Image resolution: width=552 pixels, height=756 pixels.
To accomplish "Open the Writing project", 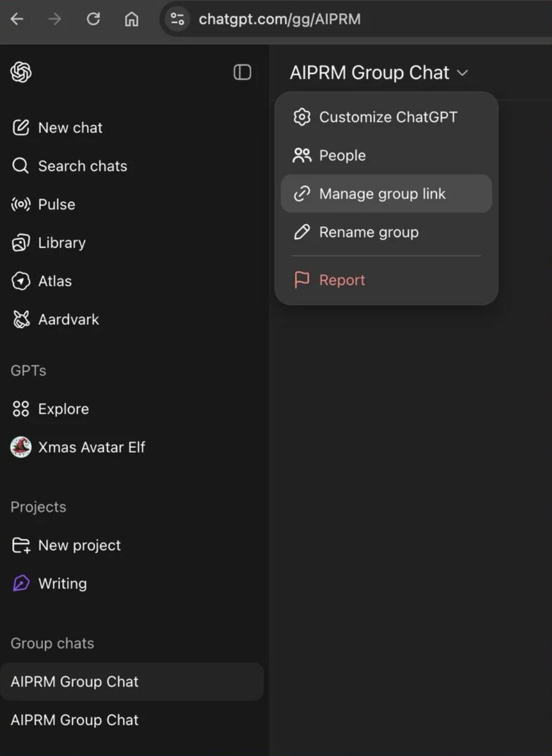I will (x=62, y=583).
